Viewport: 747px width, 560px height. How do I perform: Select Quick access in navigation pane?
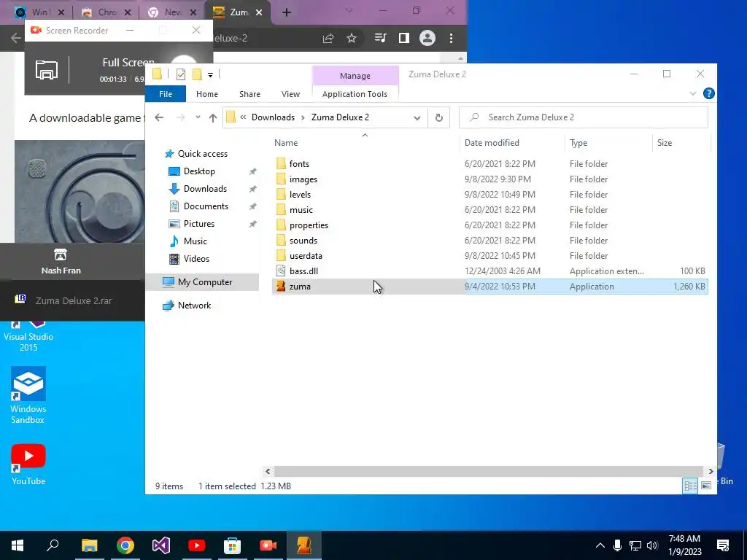pyautogui.click(x=203, y=153)
